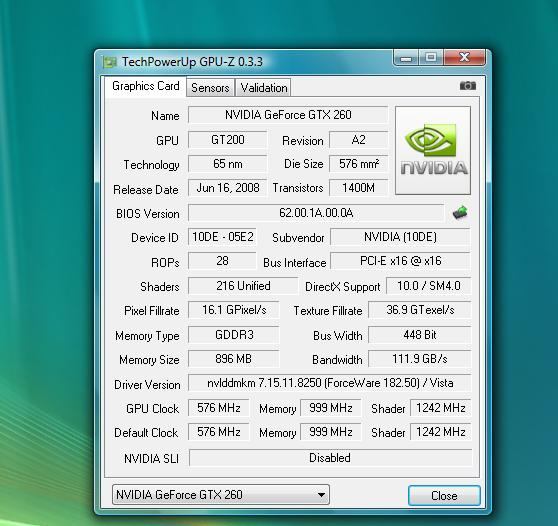The image size is (558, 526).
Task: Click the Pixel Fillrate field 16.1 GPixel/s
Action: pos(234,310)
